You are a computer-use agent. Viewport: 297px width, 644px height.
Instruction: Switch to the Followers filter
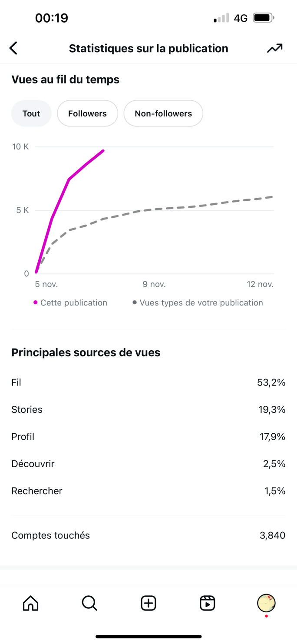pyautogui.click(x=87, y=113)
